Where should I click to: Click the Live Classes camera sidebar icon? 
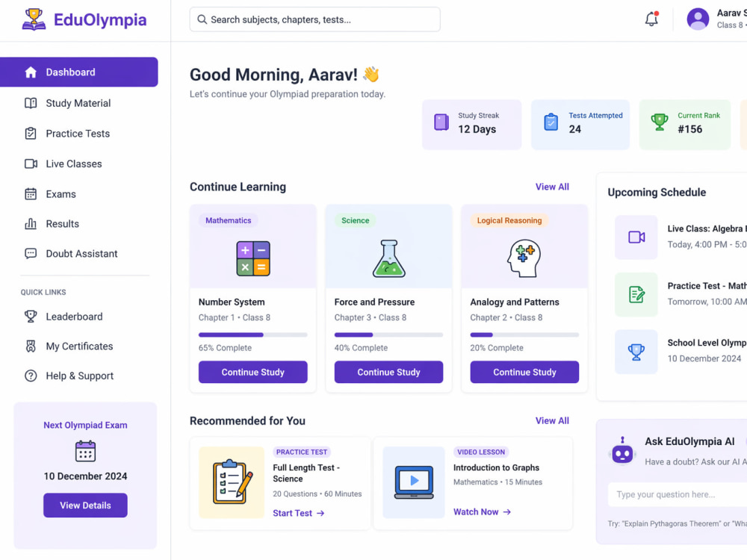(x=31, y=164)
